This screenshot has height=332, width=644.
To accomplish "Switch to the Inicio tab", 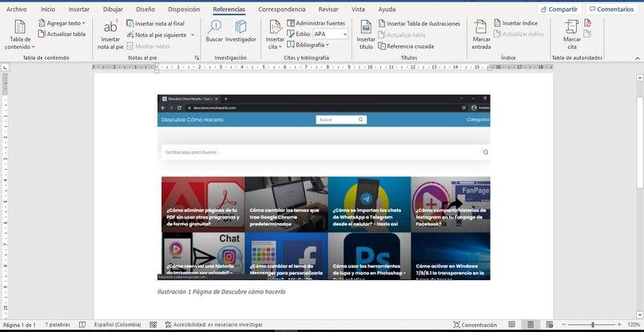I will click(x=48, y=9).
